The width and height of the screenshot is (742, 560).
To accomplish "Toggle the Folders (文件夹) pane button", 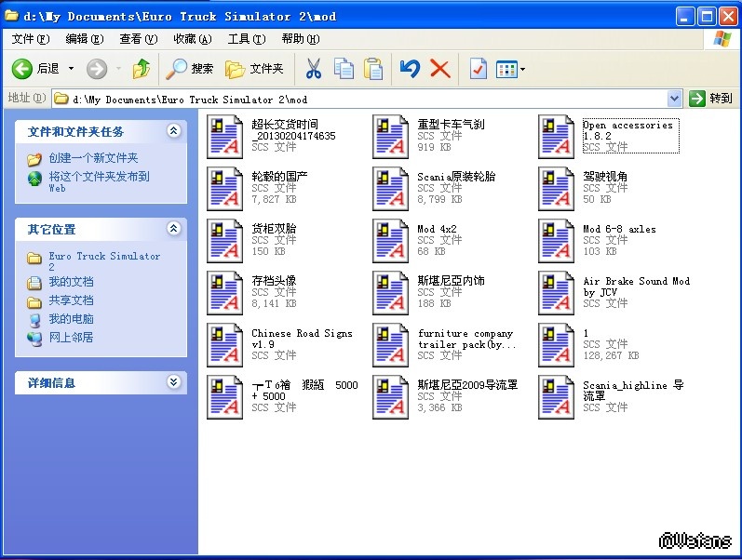I will [x=254, y=68].
